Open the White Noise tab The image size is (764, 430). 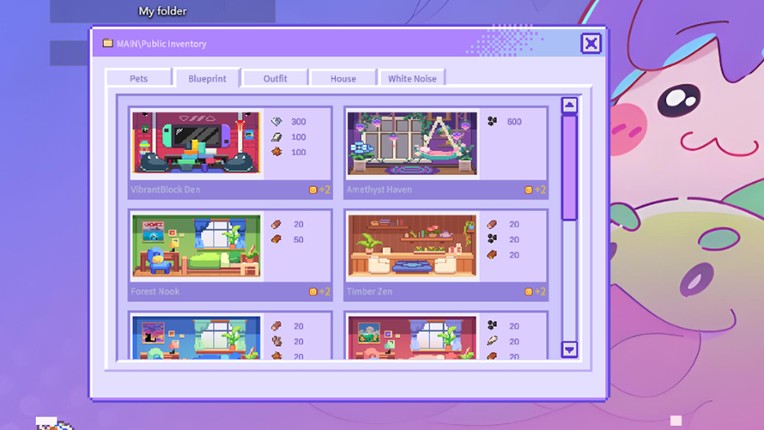tap(412, 78)
